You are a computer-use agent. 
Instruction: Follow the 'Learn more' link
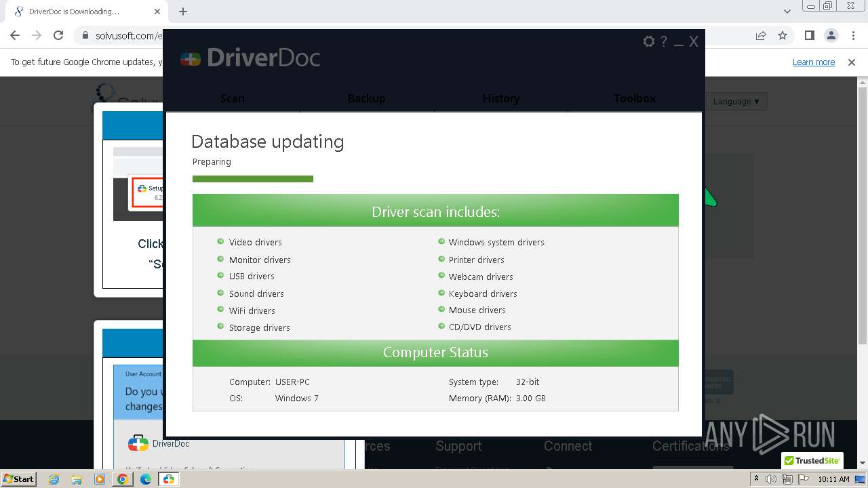tap(814, 62)
